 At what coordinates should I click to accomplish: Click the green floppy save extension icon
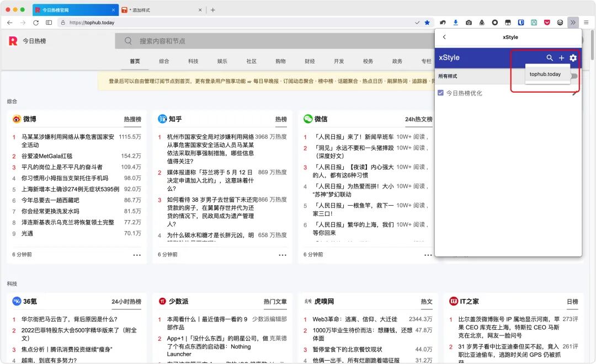coord(534,23)
